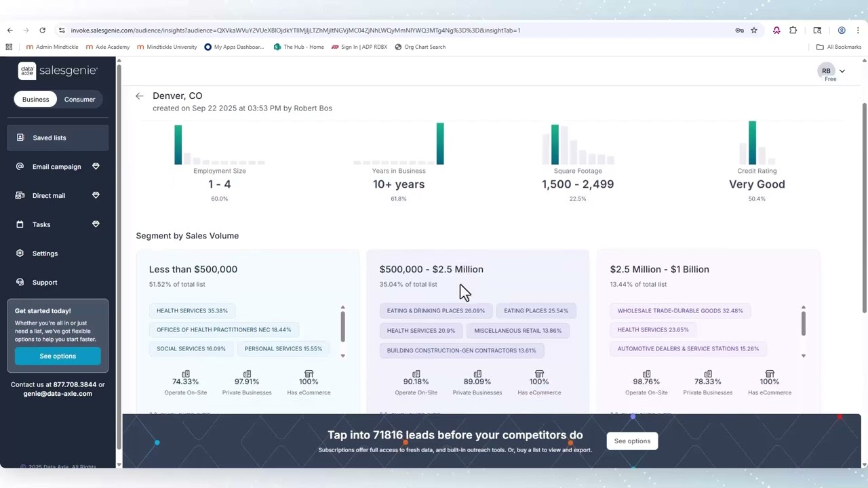Switch to the Consumer toggle
The image size is (868, 488).
(79, 99)
